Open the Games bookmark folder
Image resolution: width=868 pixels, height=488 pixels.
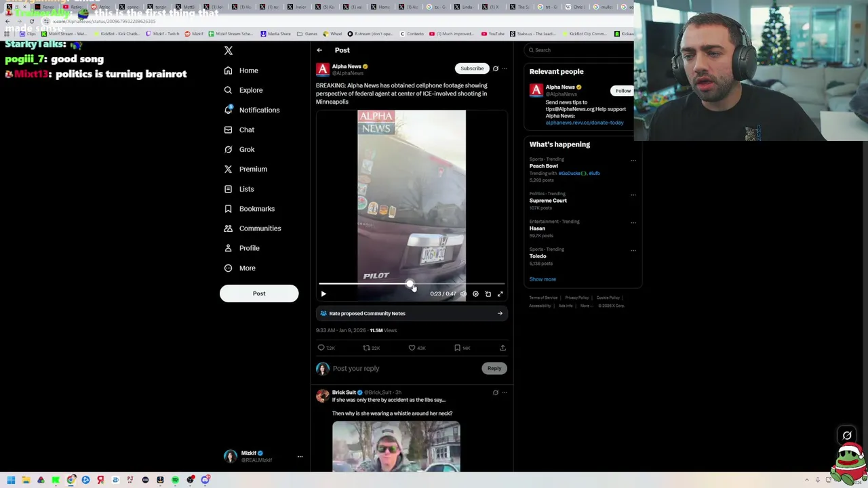[x=307, y=34]
